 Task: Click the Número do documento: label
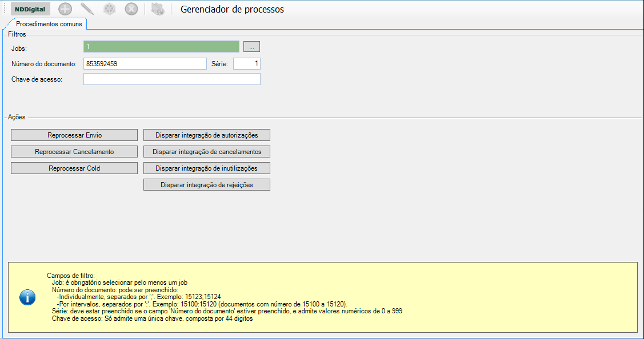coord(44,64)
